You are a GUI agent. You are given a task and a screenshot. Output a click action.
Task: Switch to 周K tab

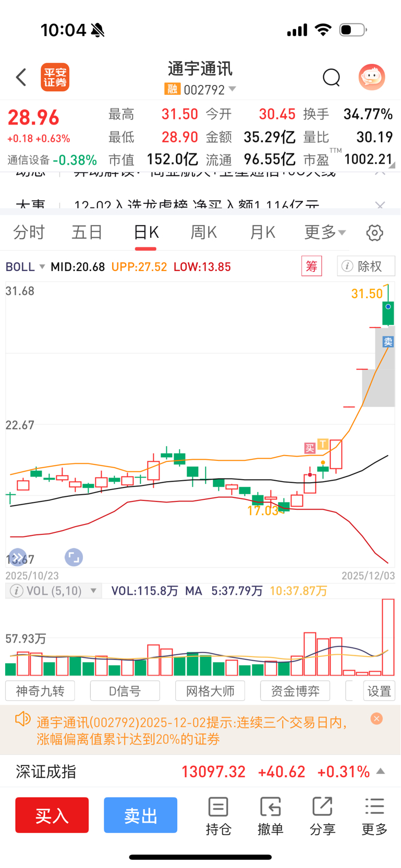pos(204,232)
